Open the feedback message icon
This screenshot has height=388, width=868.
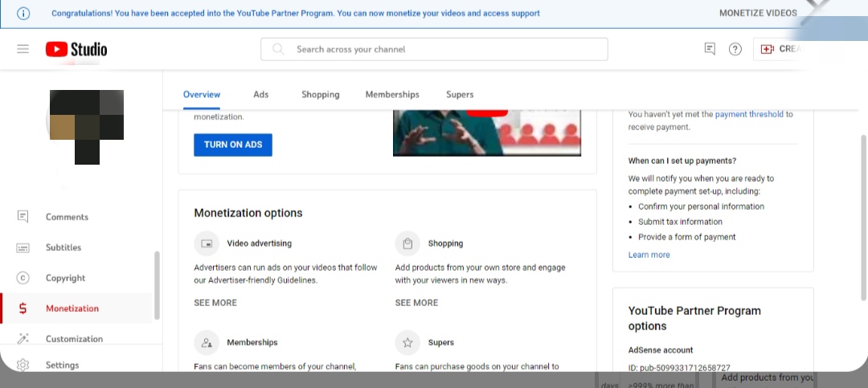tap(710, 49)
